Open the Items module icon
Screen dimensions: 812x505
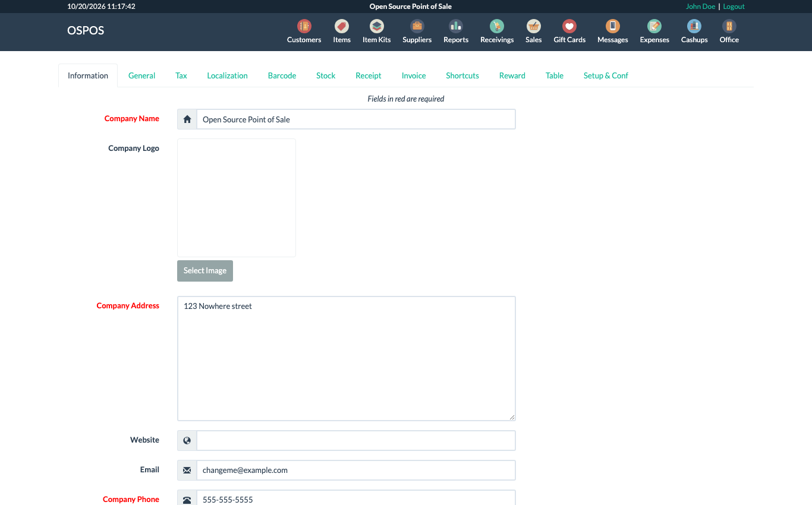[x=342, y=26]
